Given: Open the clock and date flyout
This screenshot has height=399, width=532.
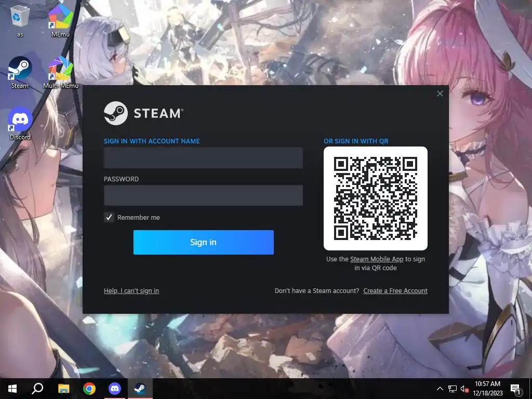Looking at the screenshot, I should pos(487,389).
